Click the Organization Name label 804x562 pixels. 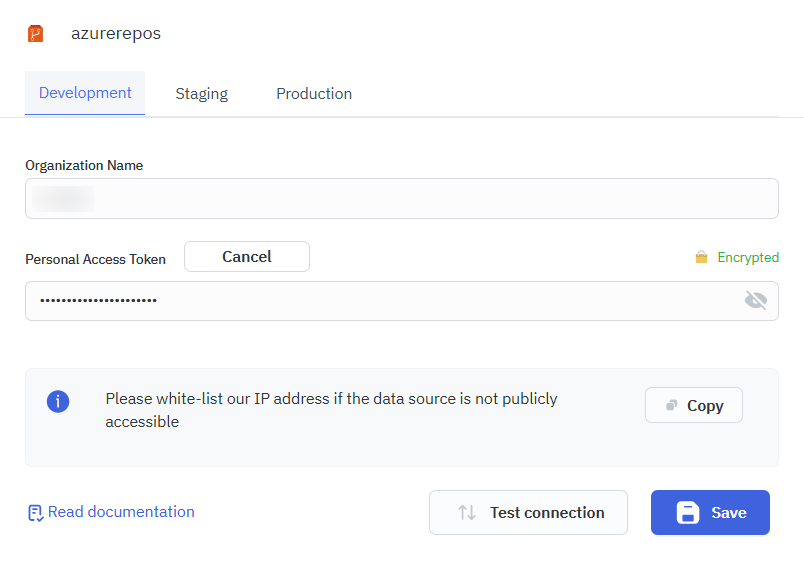(84, 165)
